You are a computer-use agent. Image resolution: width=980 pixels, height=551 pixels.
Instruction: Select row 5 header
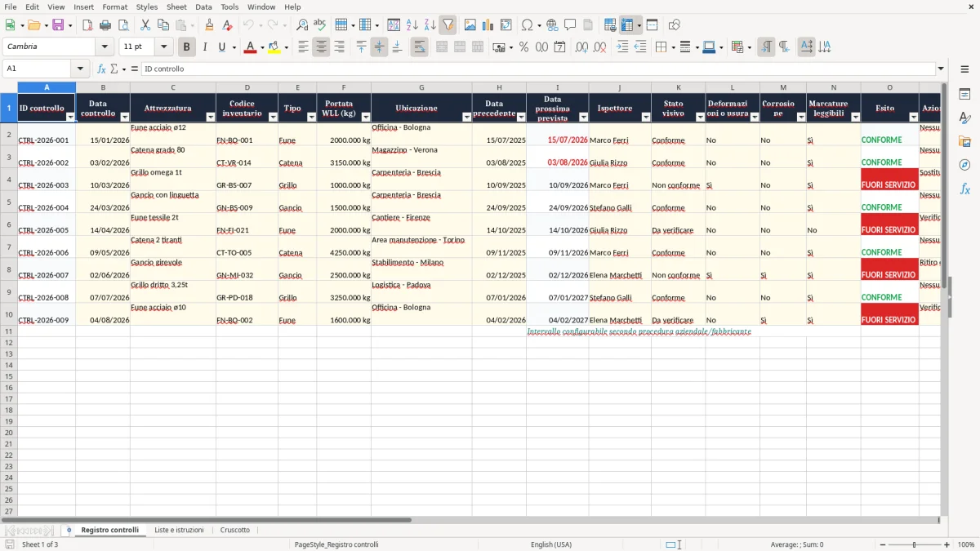(9, 202)
